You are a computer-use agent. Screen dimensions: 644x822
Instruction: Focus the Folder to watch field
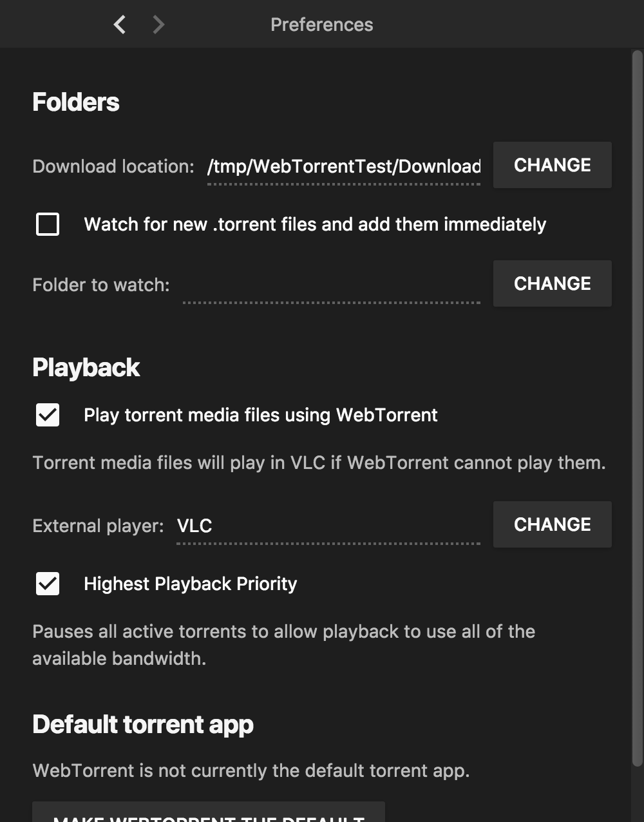pos(331,285)
